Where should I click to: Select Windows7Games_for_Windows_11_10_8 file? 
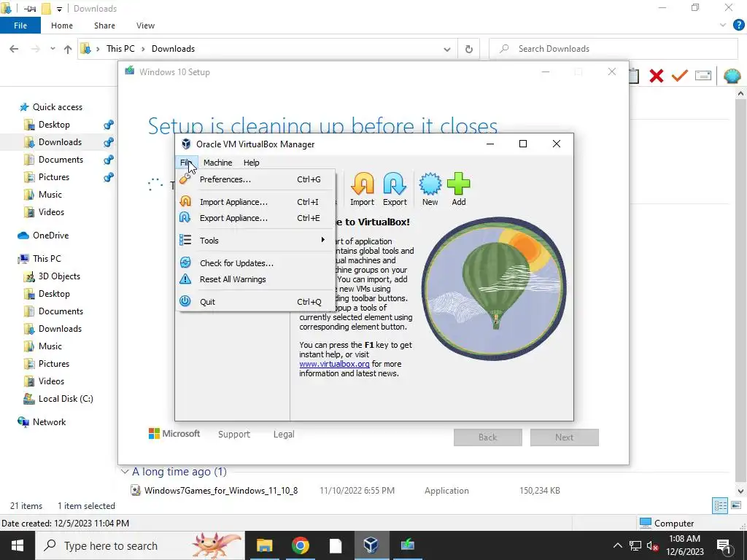tap(220, 491)
